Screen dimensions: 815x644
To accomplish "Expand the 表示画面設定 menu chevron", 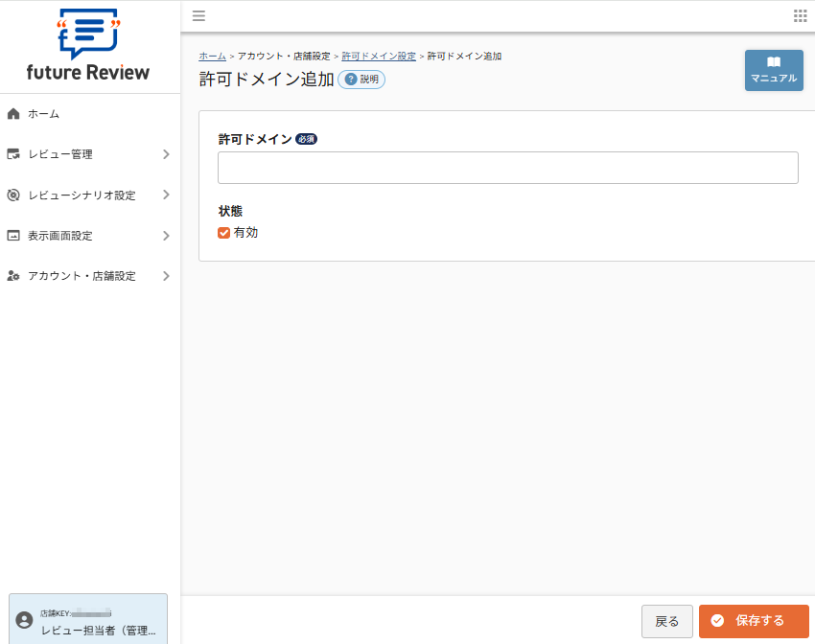I will 165,235.
